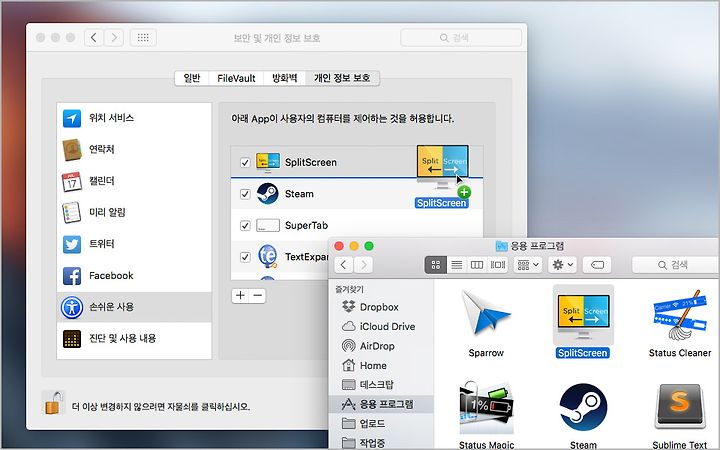Select Reminders (미리 알림) in privacy list

(x=134, y=212)
